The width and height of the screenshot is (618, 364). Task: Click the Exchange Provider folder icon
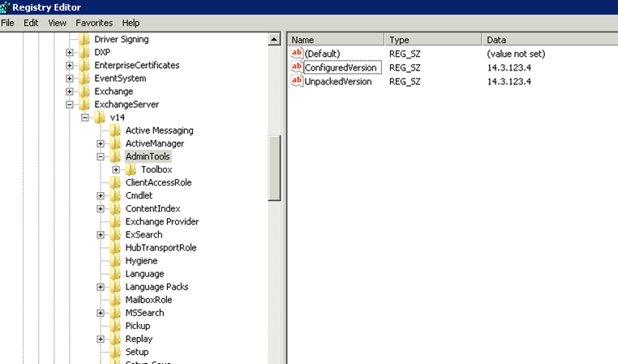point(115,221)
